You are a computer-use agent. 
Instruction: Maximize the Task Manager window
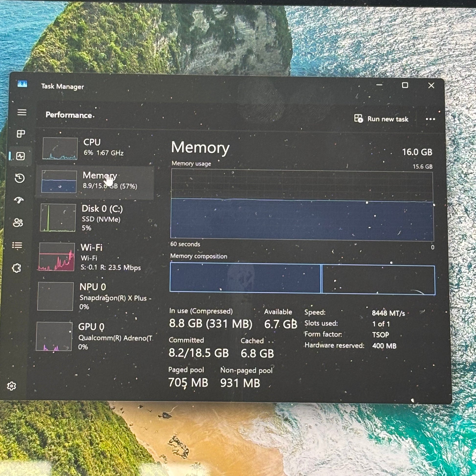coord(405,85)
